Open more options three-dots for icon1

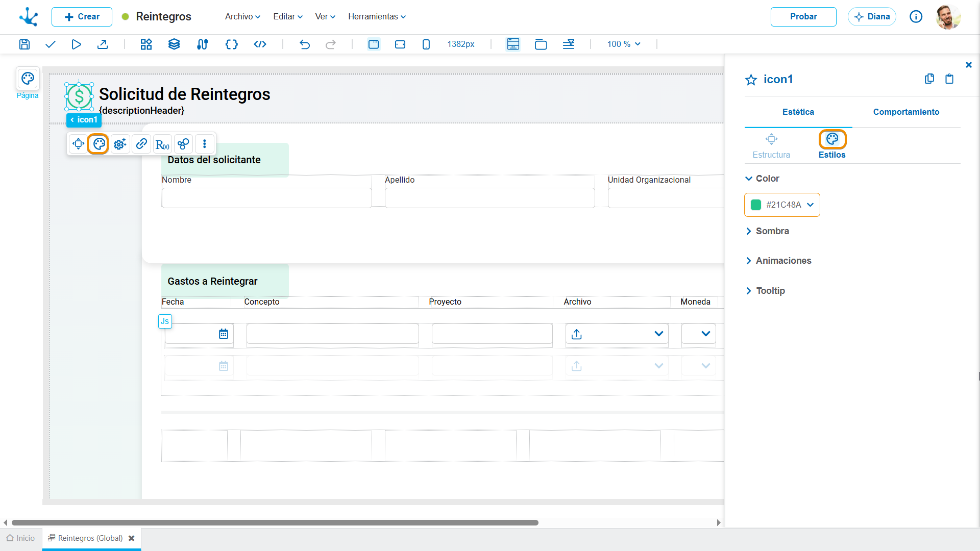pyautogui.click(x=205, y=144)
